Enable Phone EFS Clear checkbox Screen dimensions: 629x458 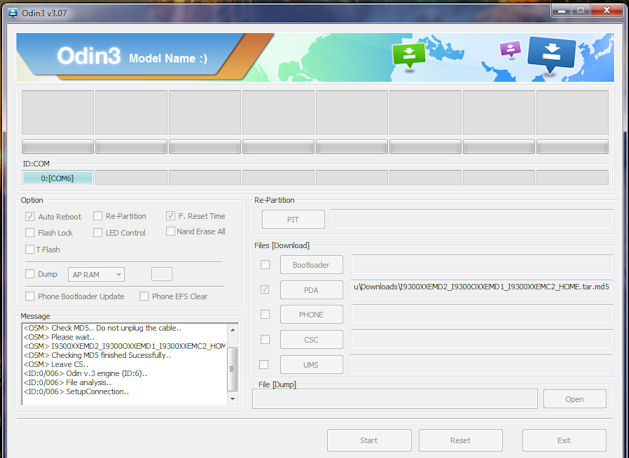[144, 296]
